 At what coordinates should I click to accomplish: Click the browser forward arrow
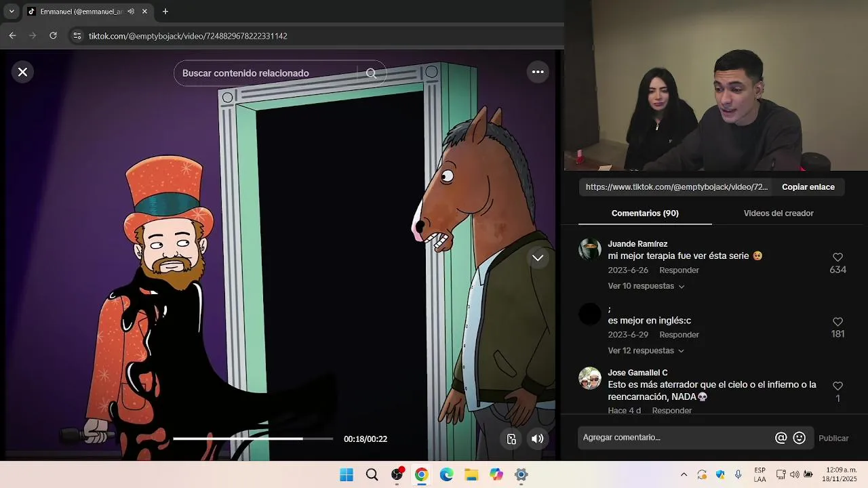point(33,36)
